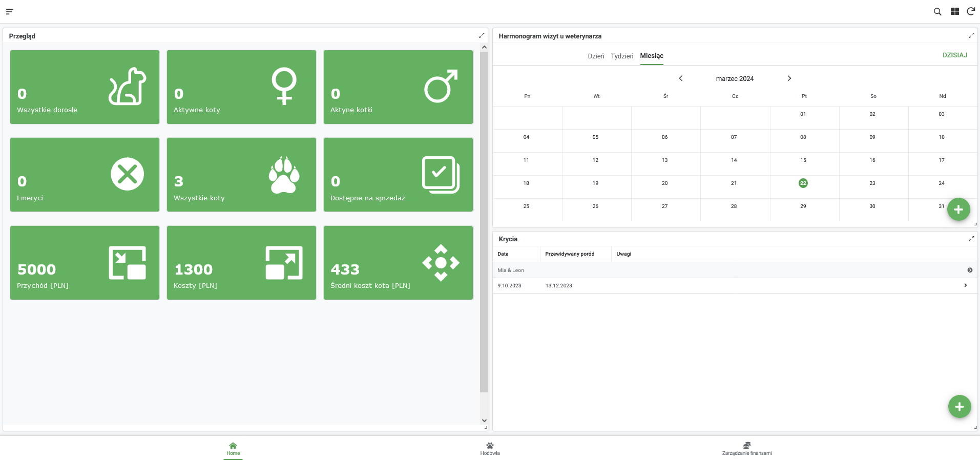Switch calendar to Dzień view

pos(596,56)
